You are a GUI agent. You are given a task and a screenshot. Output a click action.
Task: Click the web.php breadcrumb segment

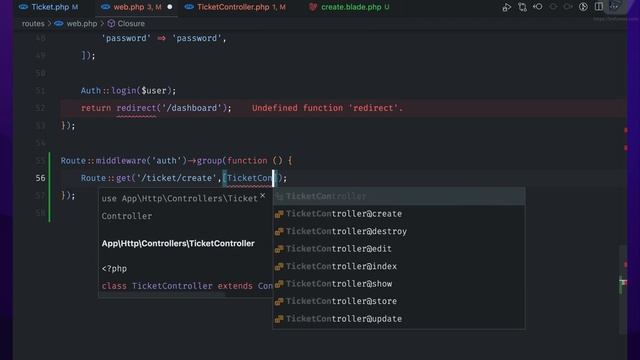click(x=82, y=24)
